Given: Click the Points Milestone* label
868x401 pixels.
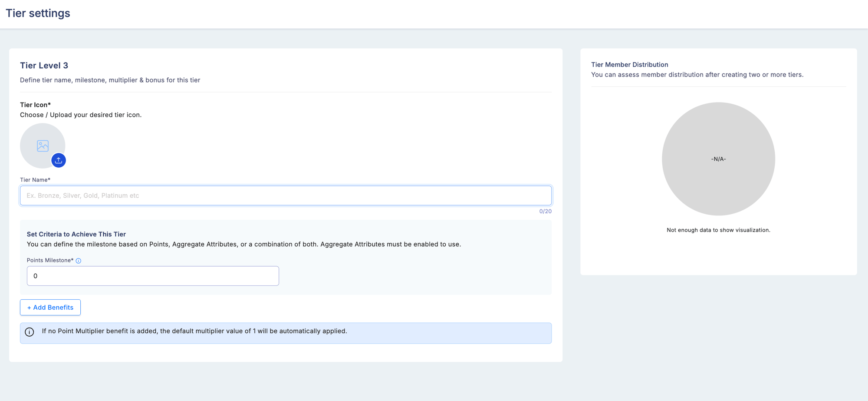Looking at the screenshot, I should tap(50, 260).
